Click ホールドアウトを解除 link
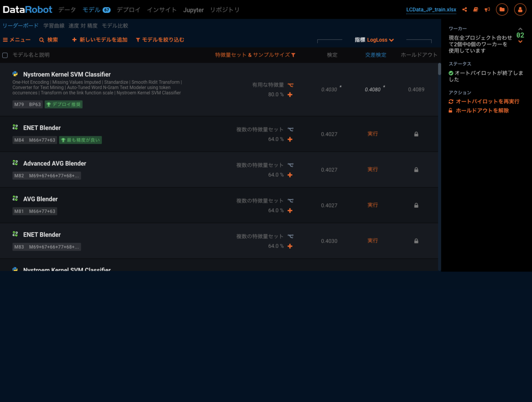 tap(479, 110)
